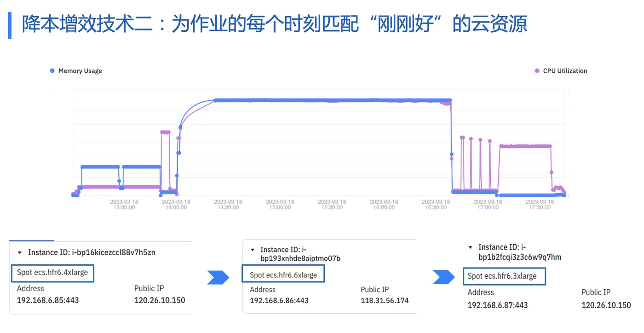Image resolution: width=644 pixels, height=333 pixels.
Task: Click the 15:00:00 time axis label
Action: (280, 204)
